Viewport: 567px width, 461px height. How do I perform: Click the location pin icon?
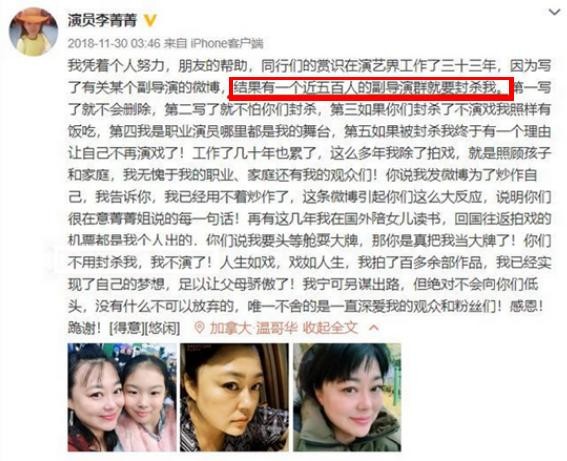tap(199, 328)
